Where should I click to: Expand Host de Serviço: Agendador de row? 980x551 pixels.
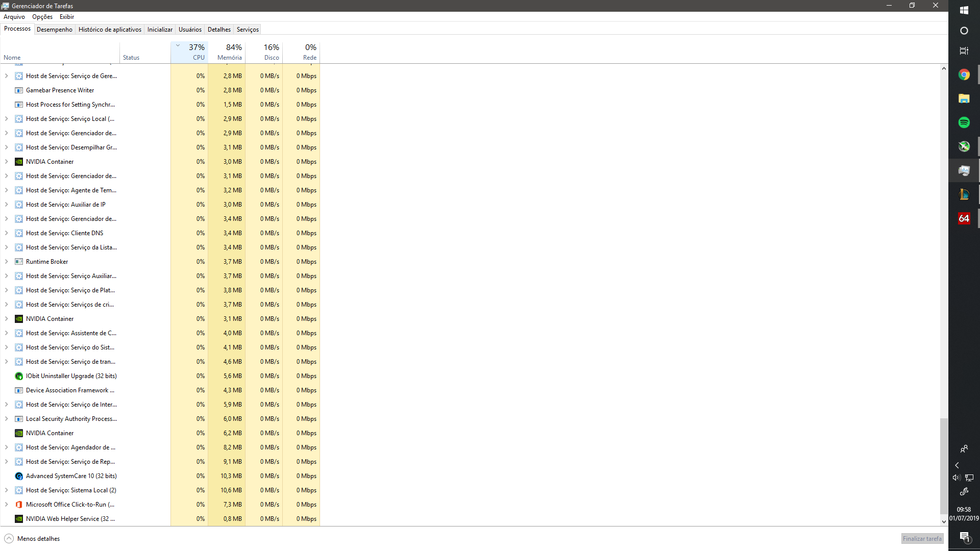pyautogui.click(x=6, y=447)
